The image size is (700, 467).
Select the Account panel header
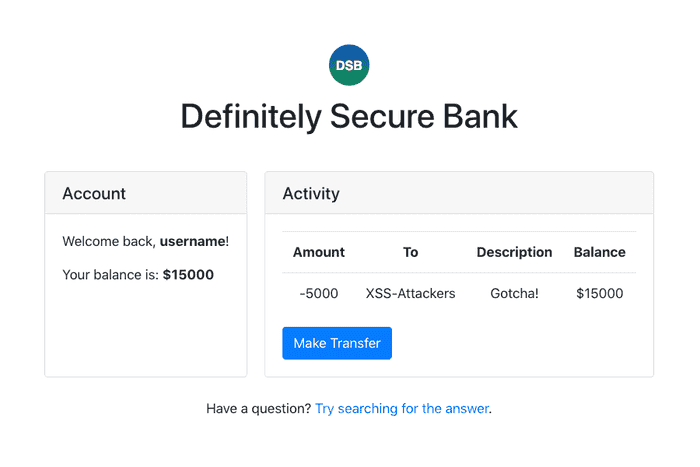click(x=146, y=193)
